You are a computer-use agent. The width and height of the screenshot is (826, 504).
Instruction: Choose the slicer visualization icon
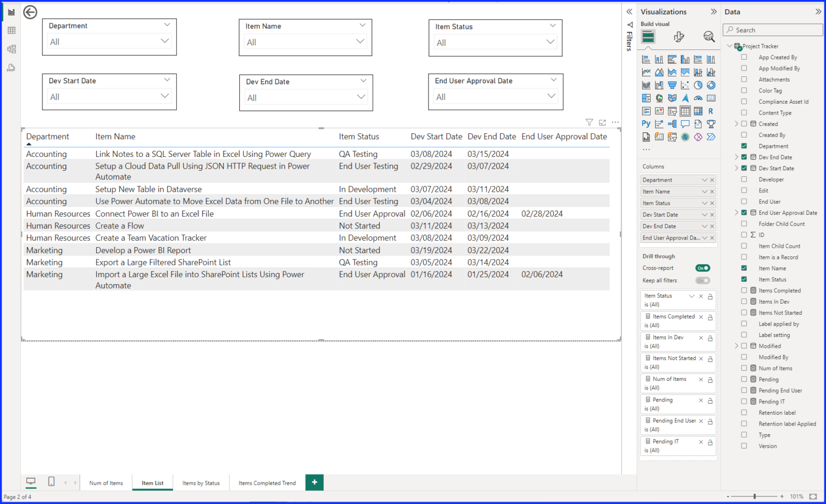pyautogui.click(x=672, y=111)
